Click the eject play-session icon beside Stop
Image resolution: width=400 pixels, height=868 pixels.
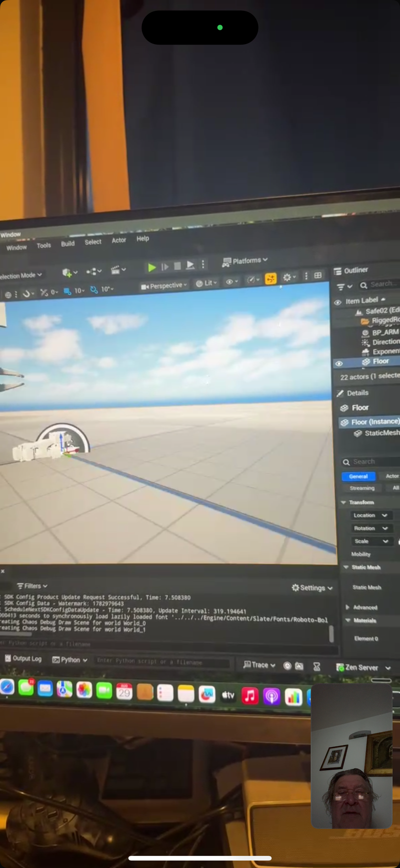click(x=190, y=265)
